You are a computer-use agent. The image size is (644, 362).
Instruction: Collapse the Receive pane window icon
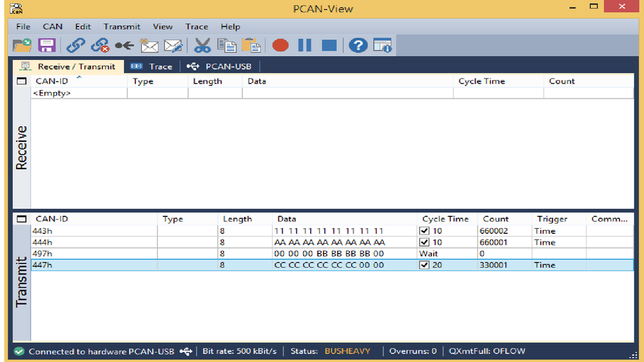[21, 81]
